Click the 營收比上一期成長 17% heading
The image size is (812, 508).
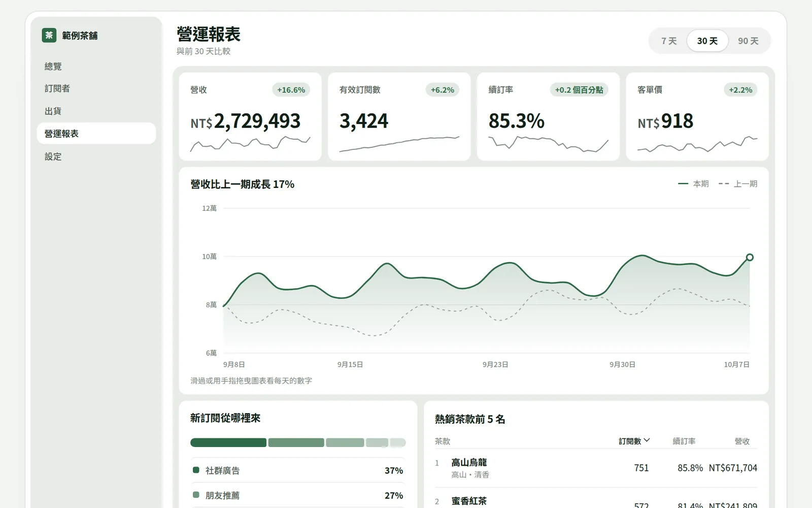pos(242,184)
